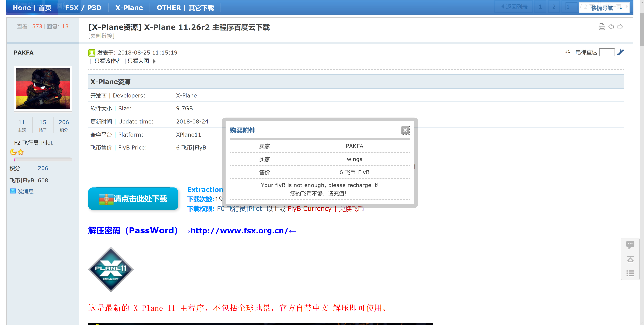Click 'Your flyB is not enough' message
The image size is (644, 325).
pos(320,185)
